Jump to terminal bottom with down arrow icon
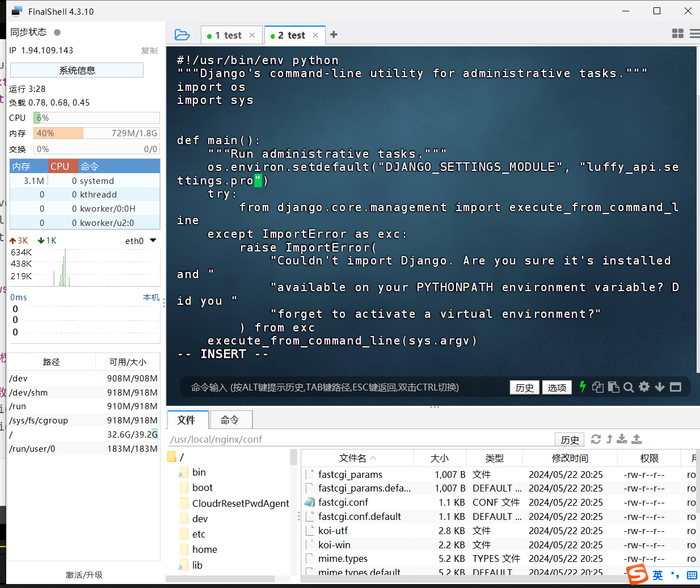 [x=660, y=387]
